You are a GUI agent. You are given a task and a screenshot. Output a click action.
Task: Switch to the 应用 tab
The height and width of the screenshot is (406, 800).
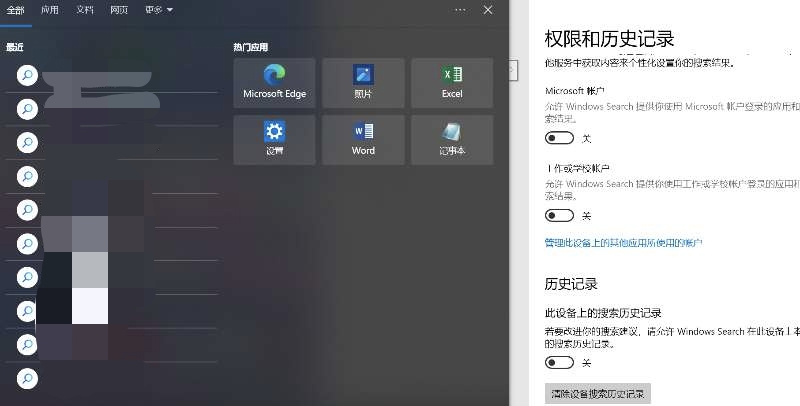pos(49,10)
